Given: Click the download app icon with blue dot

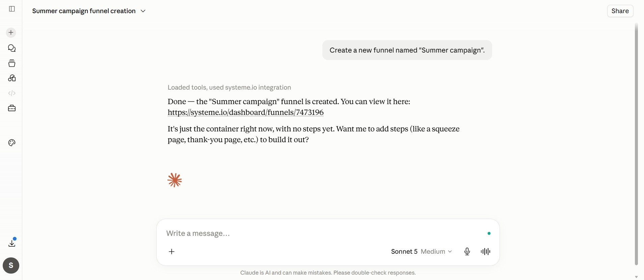Looking at the screenshot, I should [12, 243].
